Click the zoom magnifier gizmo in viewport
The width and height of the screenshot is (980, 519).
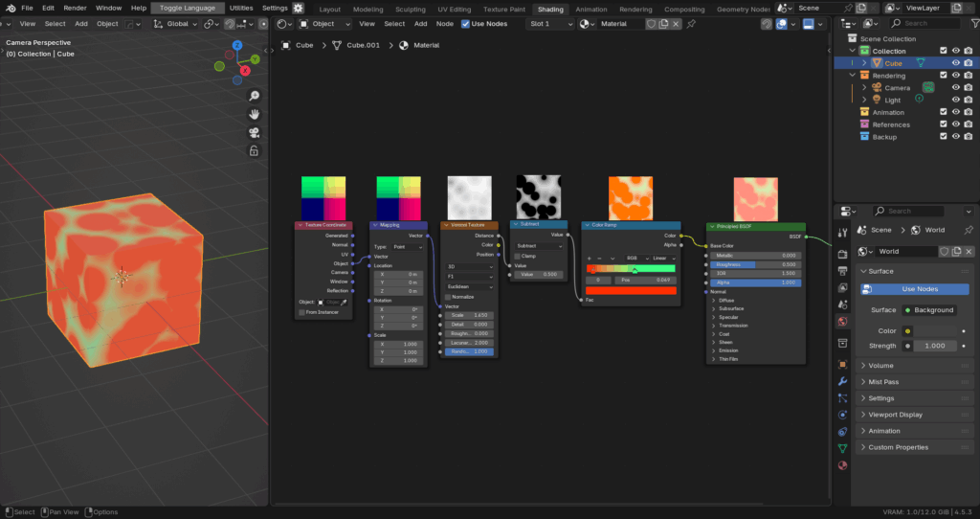[254, 96]
